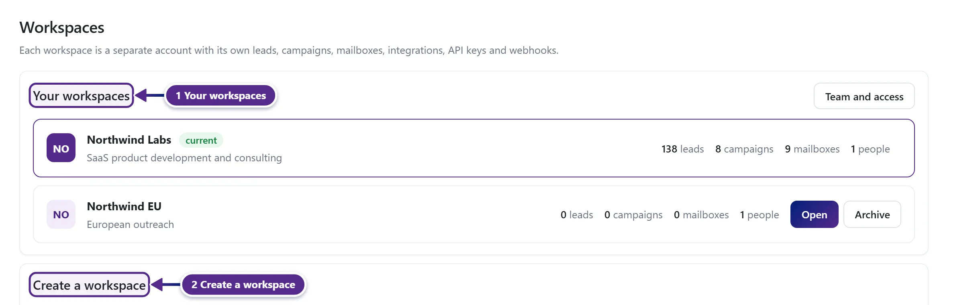Click the Create a workspace section heading

(89, 285)
